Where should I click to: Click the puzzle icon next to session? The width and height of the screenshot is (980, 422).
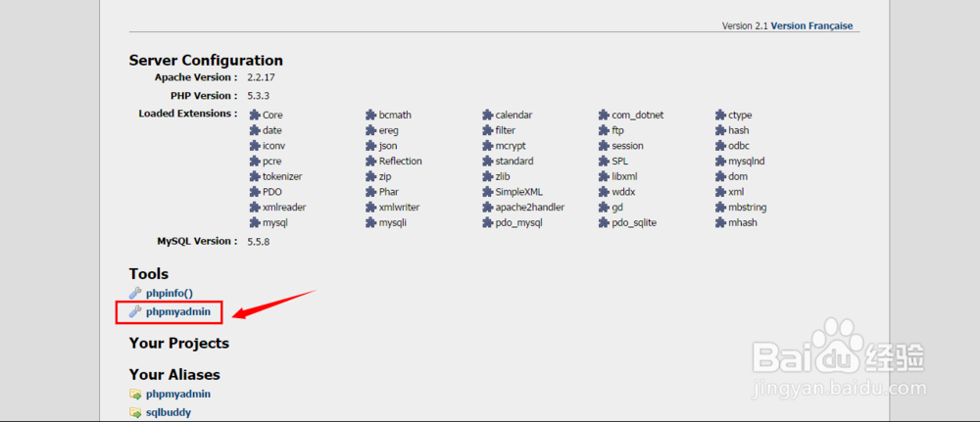pyautogui.click(x=604, y=146)
